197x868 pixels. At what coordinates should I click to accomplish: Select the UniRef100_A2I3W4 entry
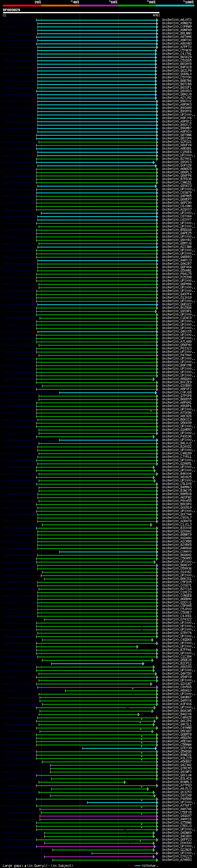coord(176,247)
